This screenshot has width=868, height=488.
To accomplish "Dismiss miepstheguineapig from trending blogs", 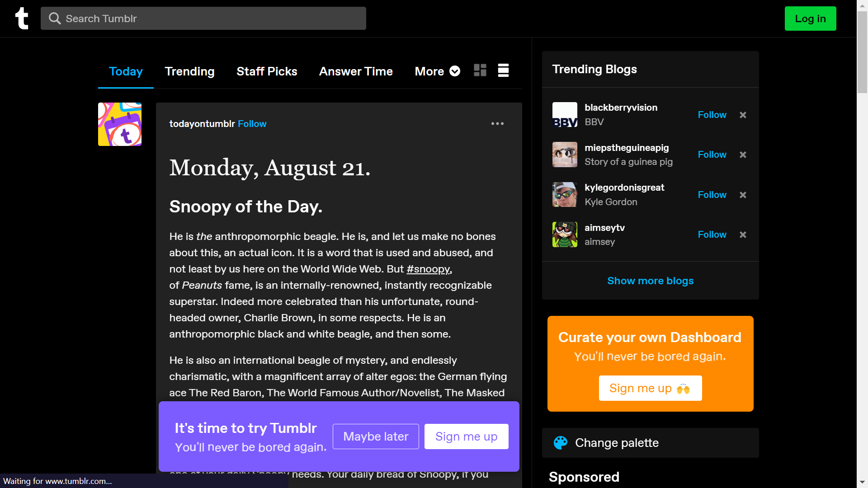I will pos(743,155).
